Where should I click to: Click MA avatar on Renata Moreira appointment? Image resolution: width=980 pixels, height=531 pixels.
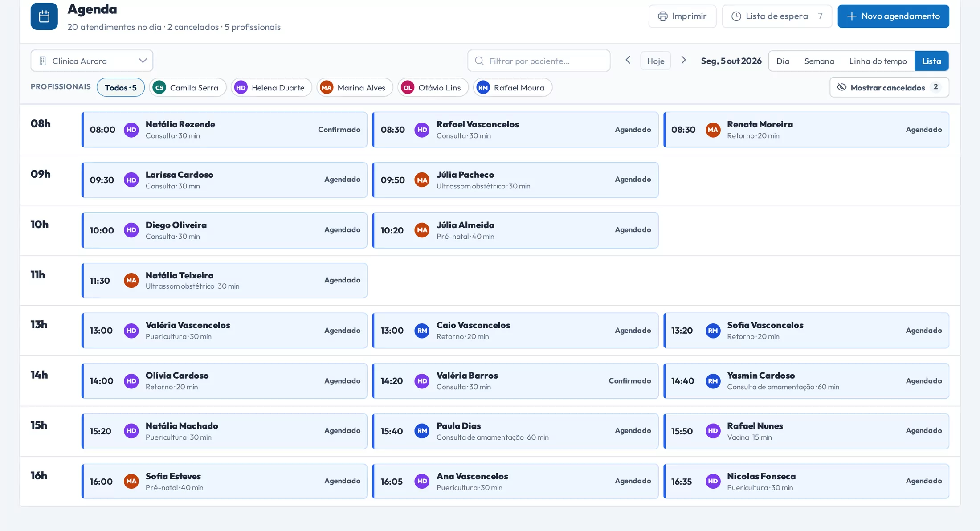713,130
